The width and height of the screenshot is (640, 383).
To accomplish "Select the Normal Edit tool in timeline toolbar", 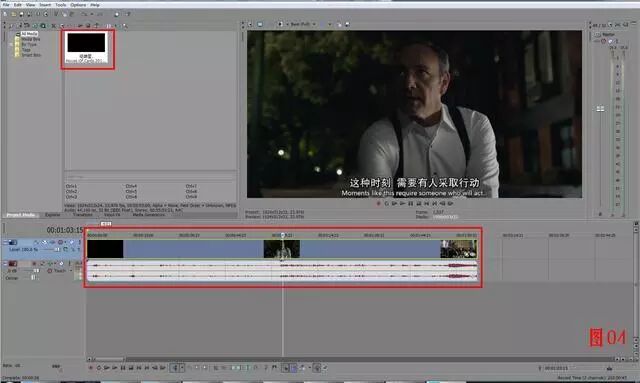I will (x=175, y=368).
